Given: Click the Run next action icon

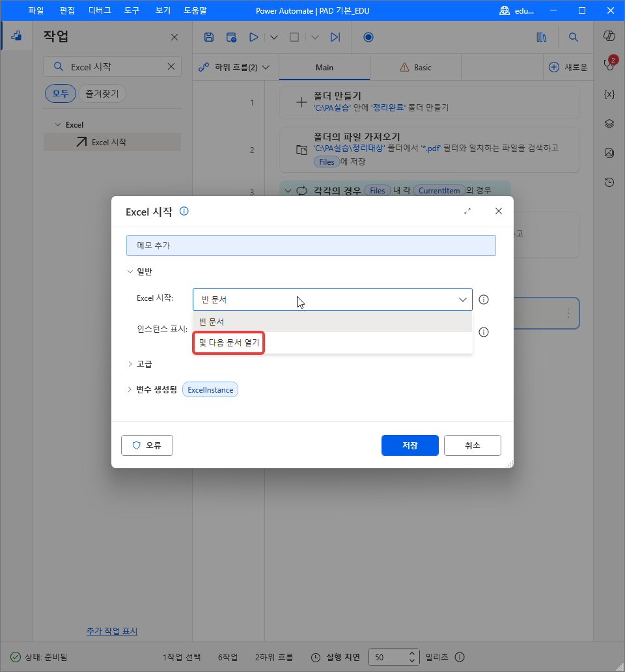Looking at the screenshot, I should coord(335,37).
